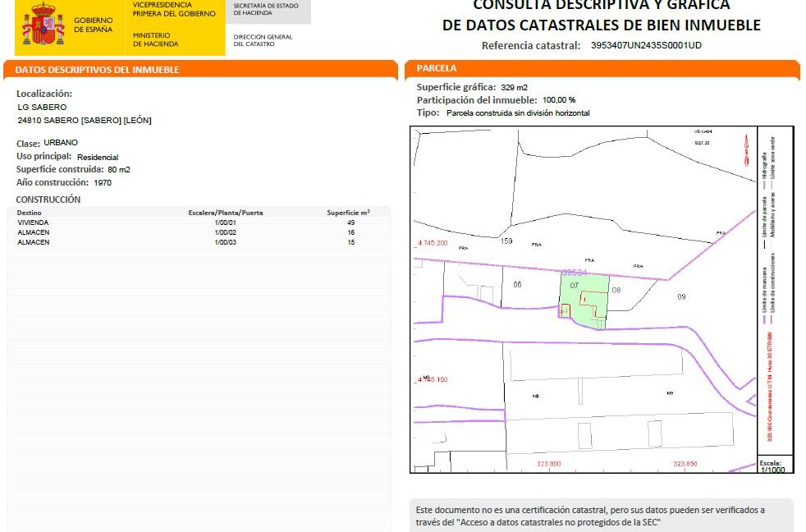This screenshot has width=806, height=532.
Task: Click the Localización label
Action: [x=44, y=94]
